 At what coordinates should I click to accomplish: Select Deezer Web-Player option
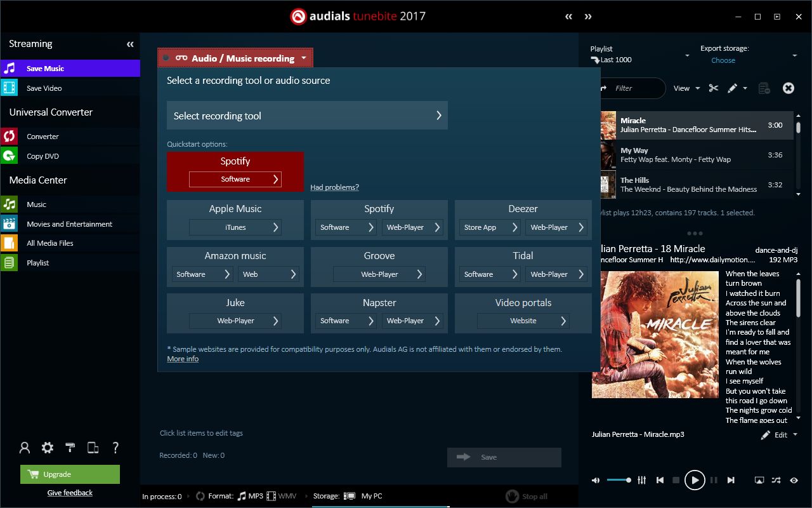[x=556, y=227]
